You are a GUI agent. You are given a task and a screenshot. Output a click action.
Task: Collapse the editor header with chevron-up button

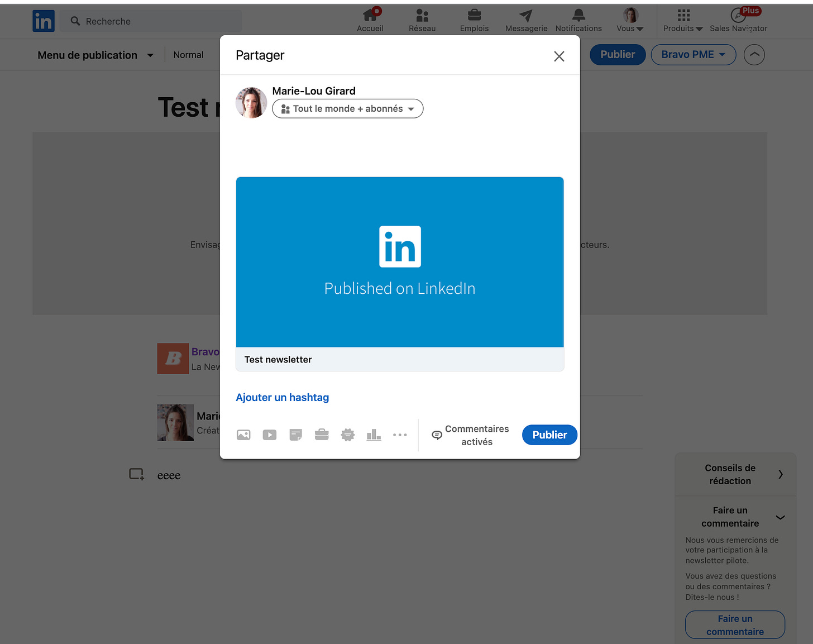pyautogui.click(x=754, y=55)
